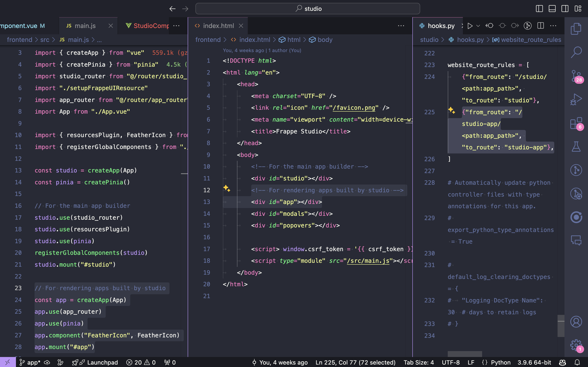Image resolution: width=588 pixels, height=367 pixels.
Task: Open the Testing flask view
Action: pos(576,146)
